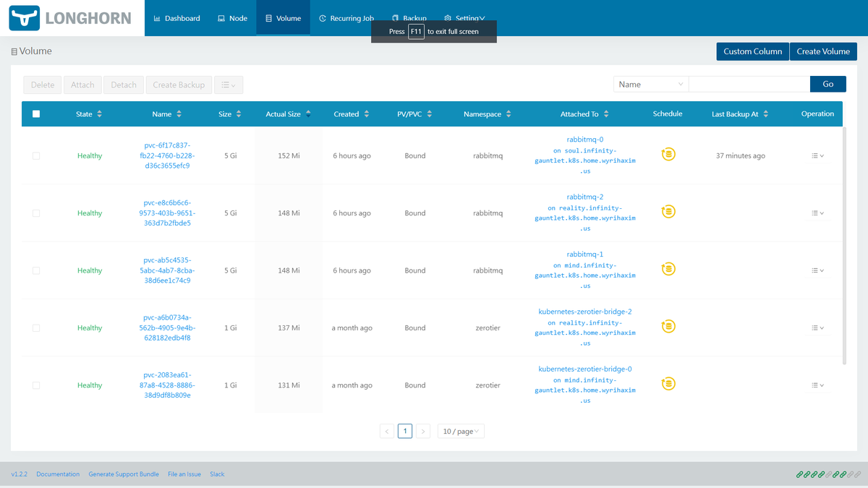Select the Volume tab in navbar
The height and width of the screenshot is (488, 868).
283,18
